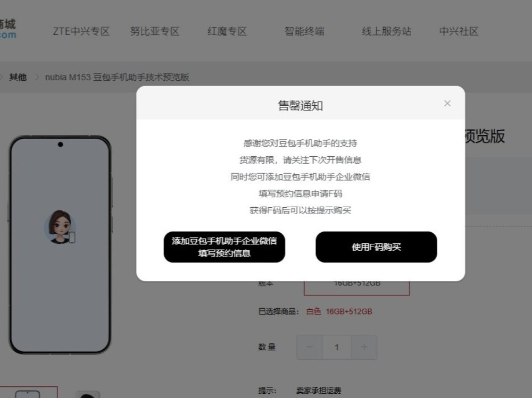Click the 使用F码购买 button
Image resolution: width=532 pixels, height=398 pixels.
pyautogui.click(x=376, y=247)
